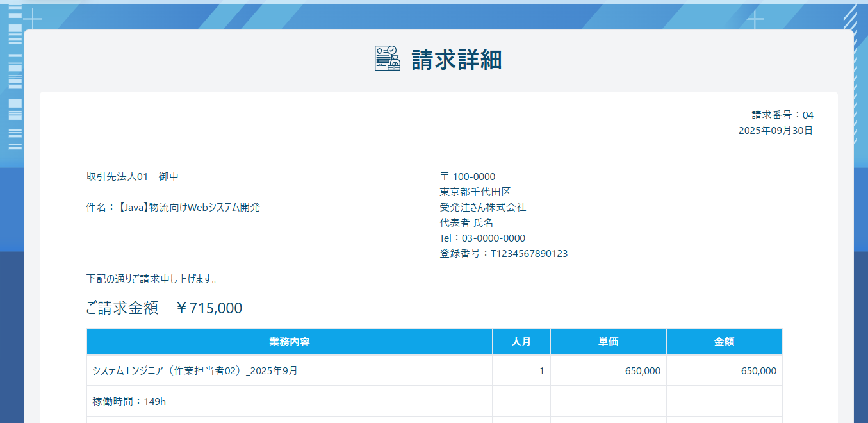
Task: Click the representative line 代表者 氏名
Action: [x=467, y=222]
